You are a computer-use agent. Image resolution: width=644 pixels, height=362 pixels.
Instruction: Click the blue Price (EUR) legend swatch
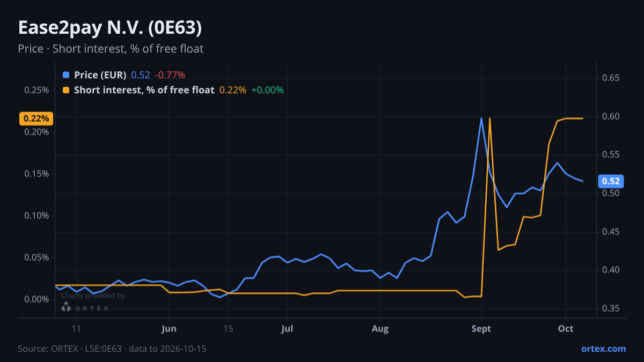(x=66, y=75)
